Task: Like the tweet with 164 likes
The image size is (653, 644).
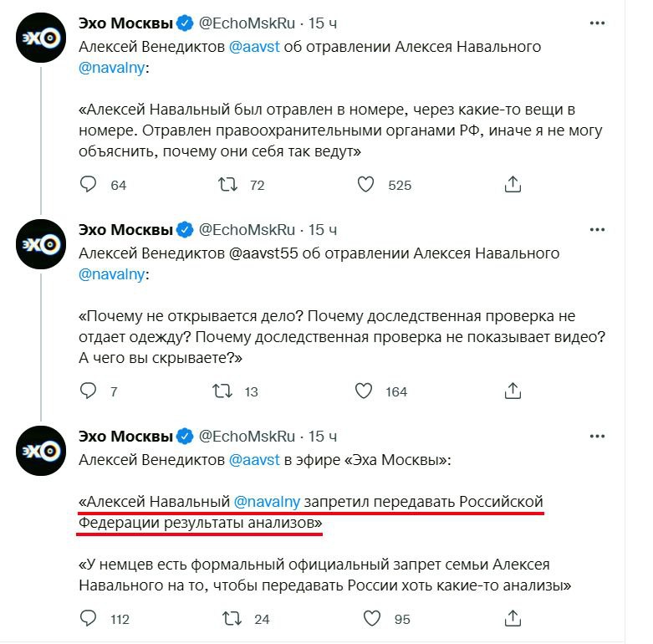Action: pyautogui.click(x=363, y=391)
